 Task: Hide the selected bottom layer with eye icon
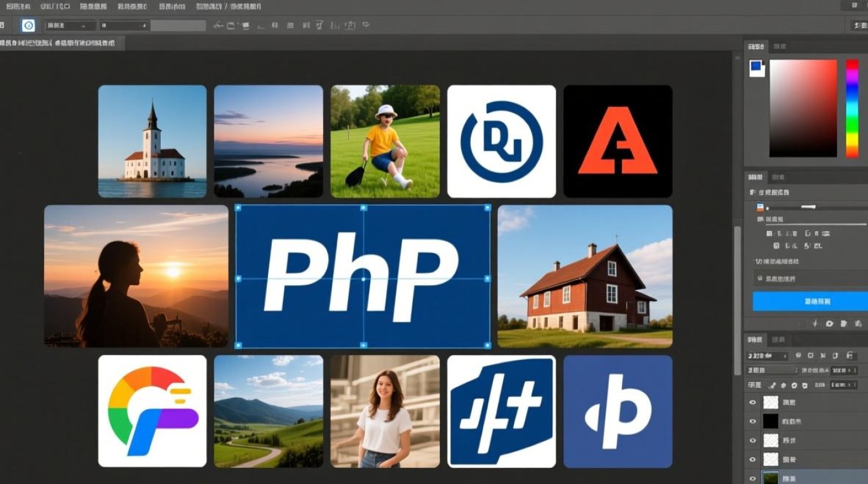pos(752,479)
